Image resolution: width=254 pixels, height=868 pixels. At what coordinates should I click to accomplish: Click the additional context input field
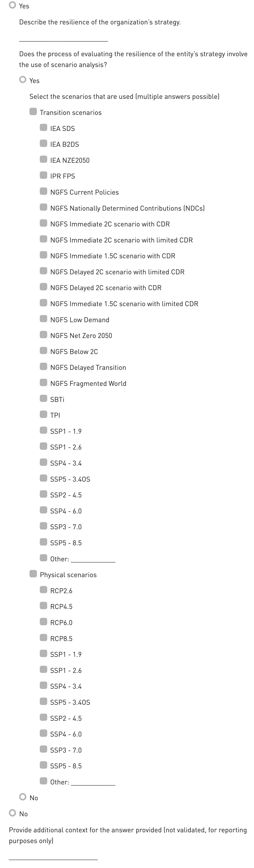(53, 855)
